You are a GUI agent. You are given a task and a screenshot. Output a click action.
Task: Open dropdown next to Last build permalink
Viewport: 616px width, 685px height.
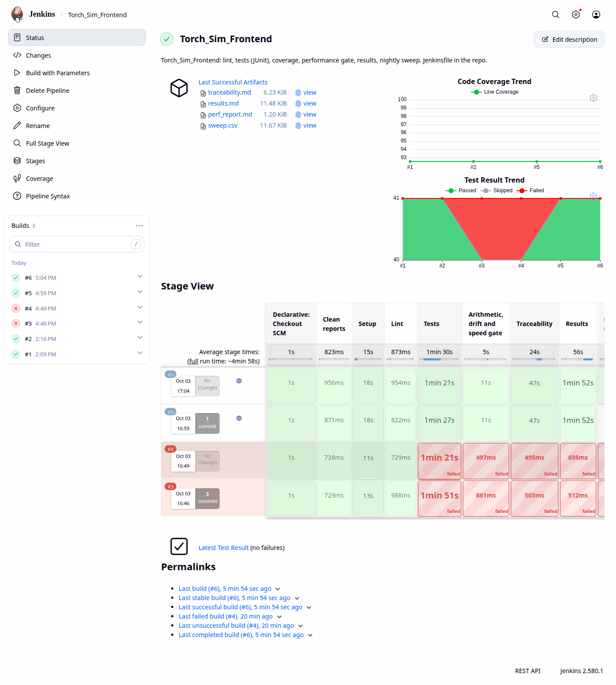click(278, 589)
